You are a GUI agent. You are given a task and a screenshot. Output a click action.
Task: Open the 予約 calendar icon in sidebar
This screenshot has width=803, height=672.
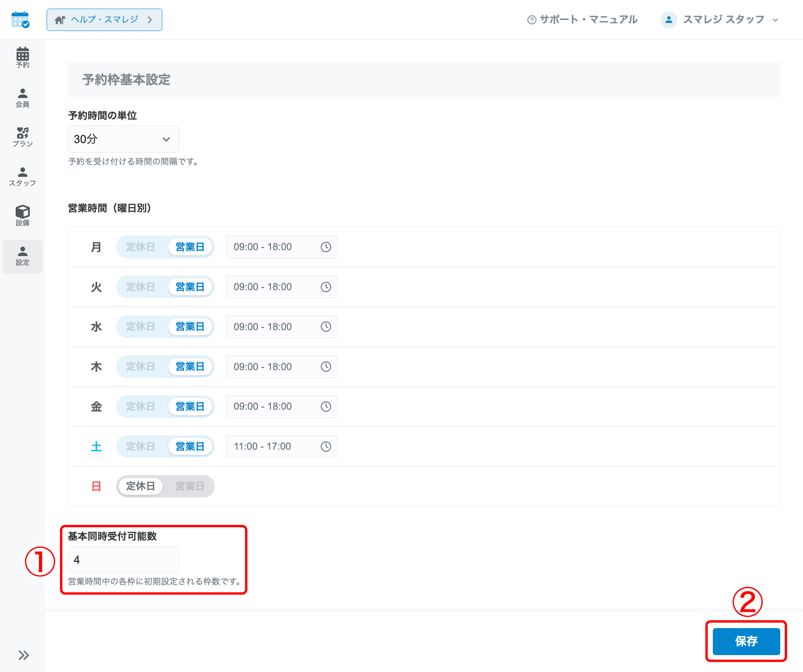22,57
